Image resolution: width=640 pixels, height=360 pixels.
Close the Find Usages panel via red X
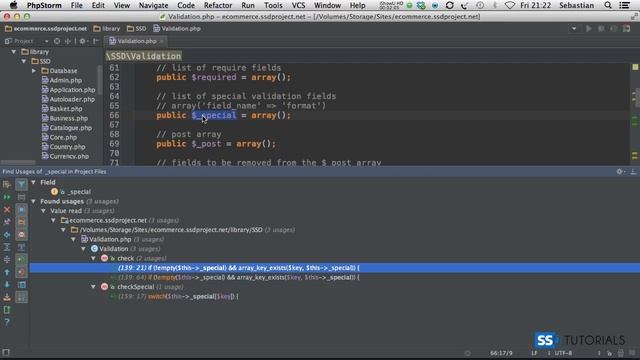pos(7,210)
